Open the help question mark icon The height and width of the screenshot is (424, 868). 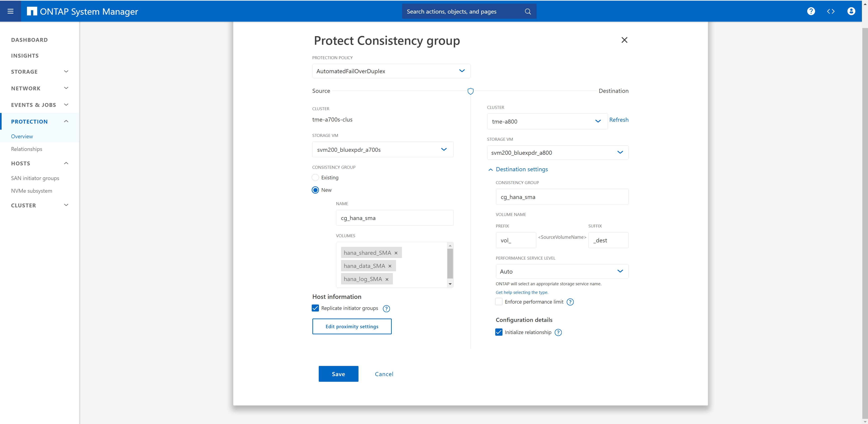[x=811, y=12]
